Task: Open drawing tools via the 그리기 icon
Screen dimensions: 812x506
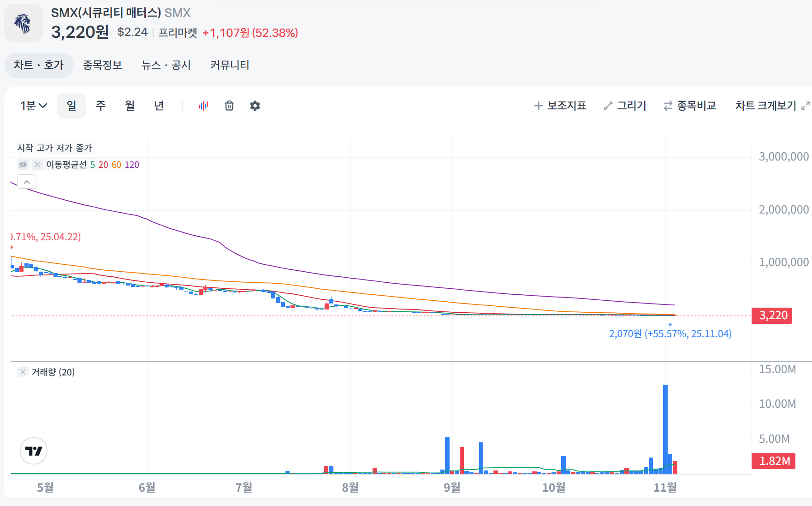Action: coord(608,106)
